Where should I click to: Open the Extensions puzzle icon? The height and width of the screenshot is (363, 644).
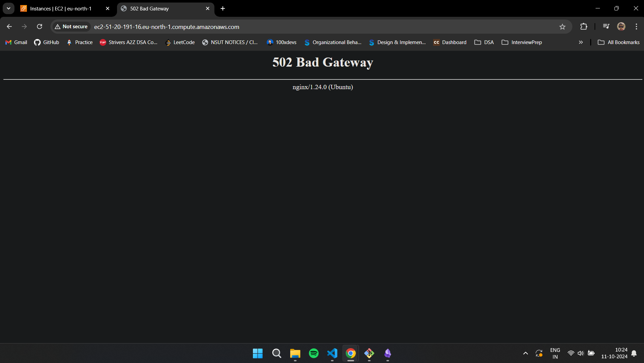coord(584,27)
